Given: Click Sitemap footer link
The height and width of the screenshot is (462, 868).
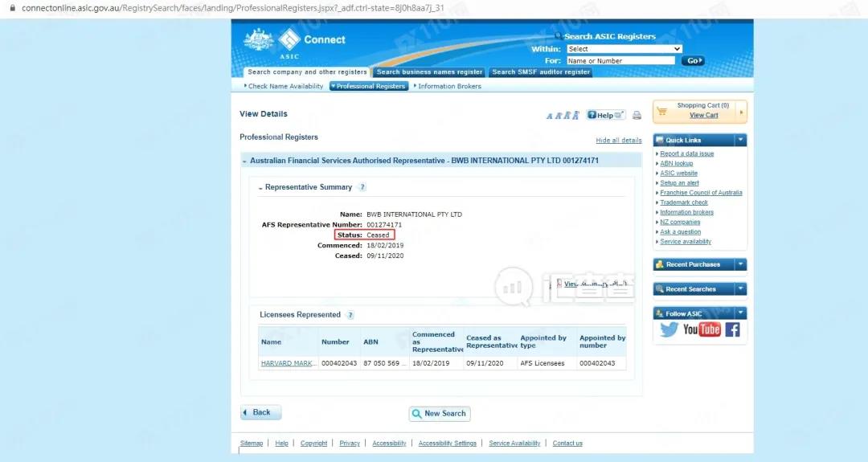Looking at the screenshot, I should pyautogui.click(x=252, y=444).
